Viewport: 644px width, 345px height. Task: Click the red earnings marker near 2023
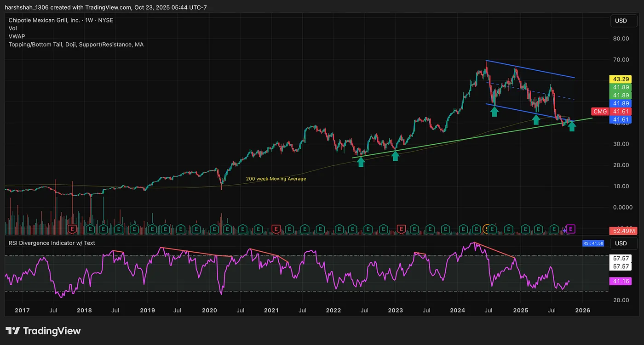pos(401,228)
